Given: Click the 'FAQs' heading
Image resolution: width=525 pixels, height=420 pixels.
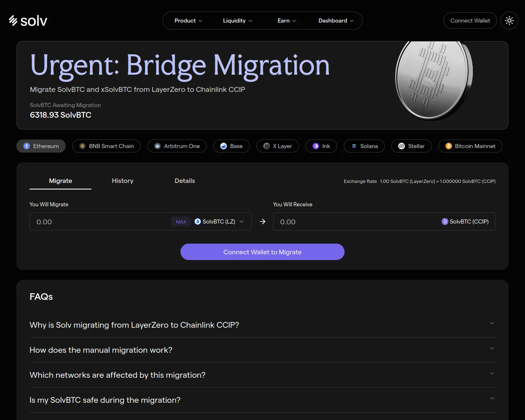Looking at the screenshot, I should click(x=41, y=297).
